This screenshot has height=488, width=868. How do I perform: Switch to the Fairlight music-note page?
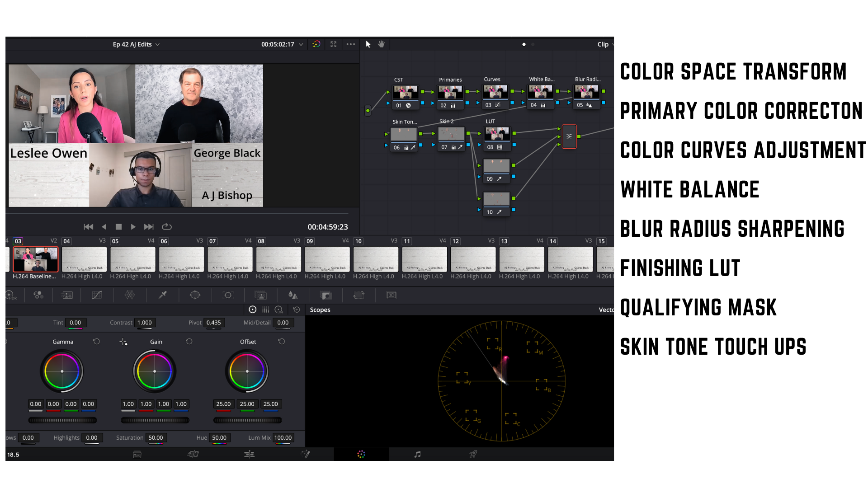tap(417, 454)
